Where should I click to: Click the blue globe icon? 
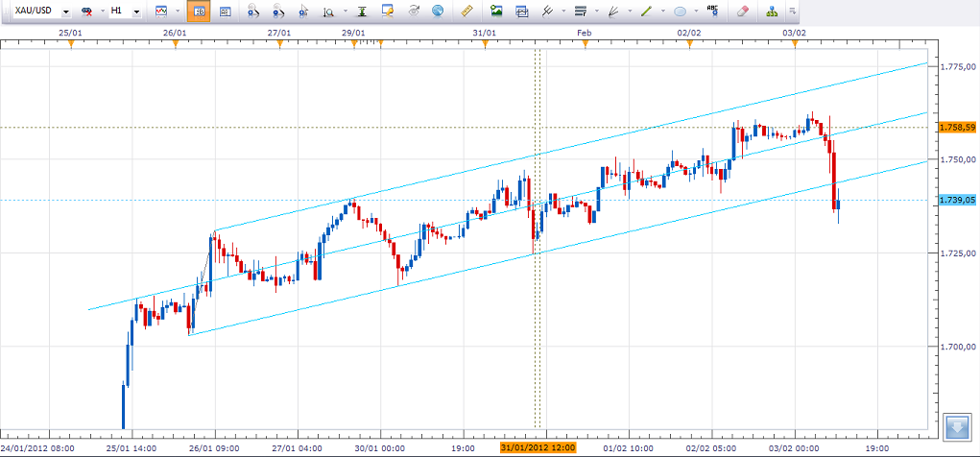[x=438, y=12]
